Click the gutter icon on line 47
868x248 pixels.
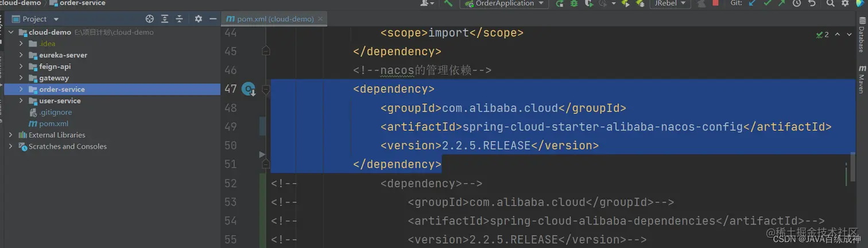249,89
